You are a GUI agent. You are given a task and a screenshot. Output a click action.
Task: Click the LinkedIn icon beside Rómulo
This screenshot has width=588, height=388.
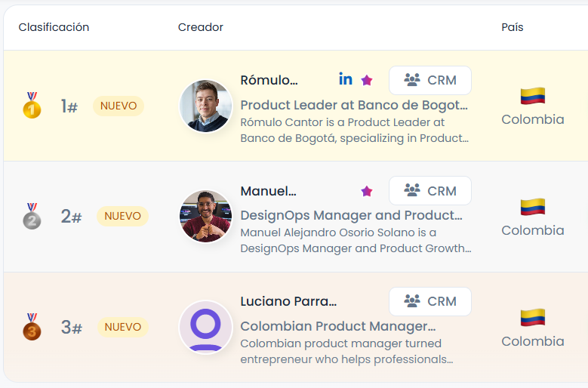tap(346, 79)
